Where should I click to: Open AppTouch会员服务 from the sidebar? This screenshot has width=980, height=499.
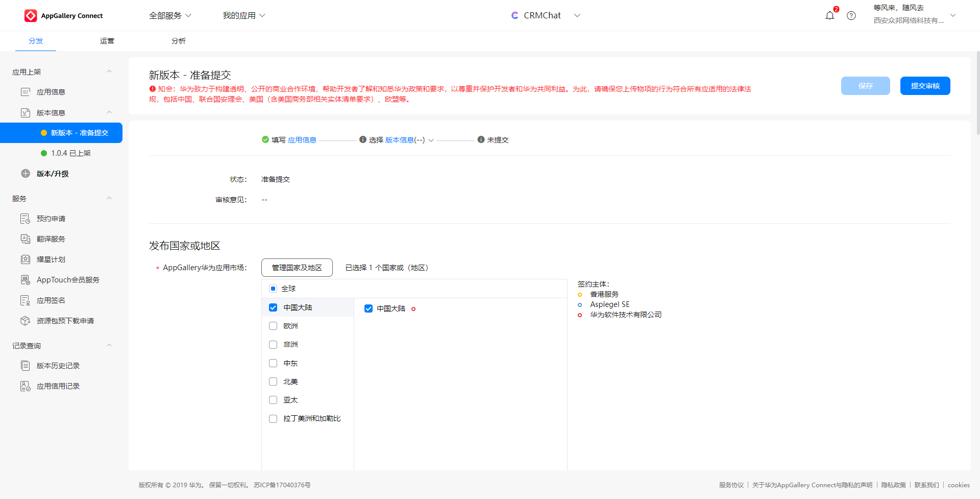pyautogui.click(x=67, y=279)
